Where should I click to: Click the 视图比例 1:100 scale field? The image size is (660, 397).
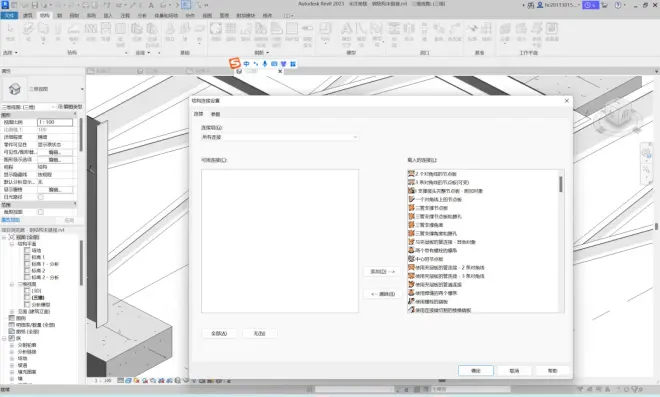(55, 122)
